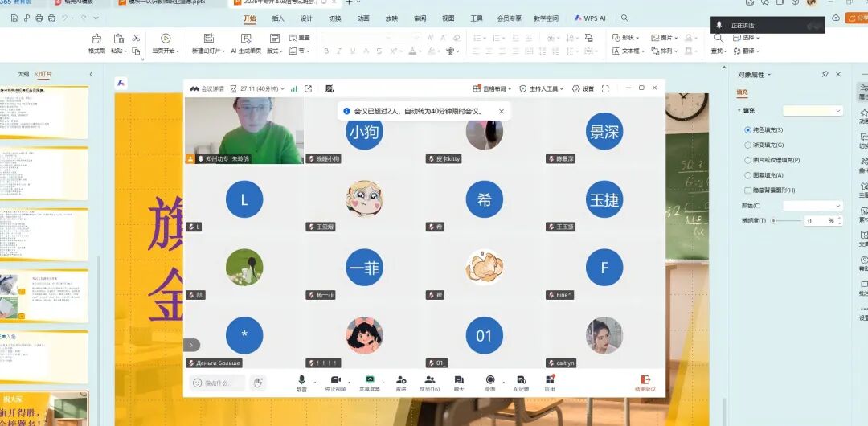The image size is (868, 426).
Task: Select the 纯色填充 (solid fill) radio button
Action: pos(748,130)
